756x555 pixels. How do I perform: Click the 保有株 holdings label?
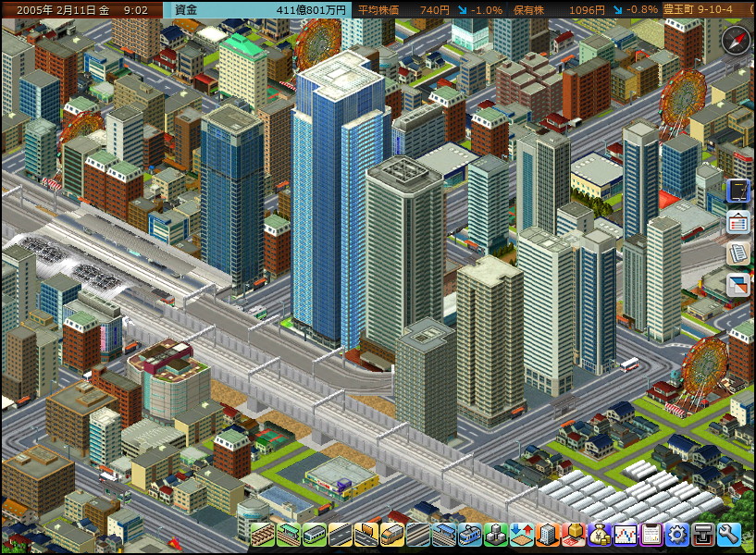point(529,9)
